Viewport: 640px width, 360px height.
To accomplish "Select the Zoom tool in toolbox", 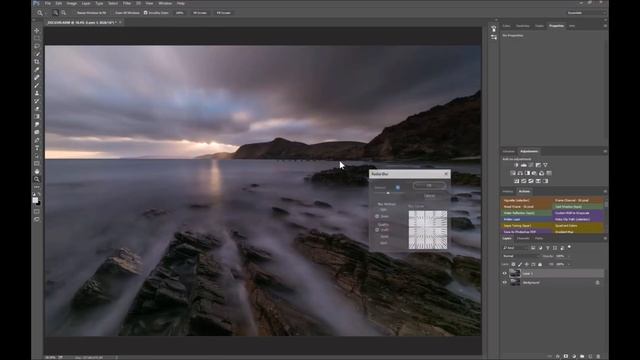I will coord(37,179).
